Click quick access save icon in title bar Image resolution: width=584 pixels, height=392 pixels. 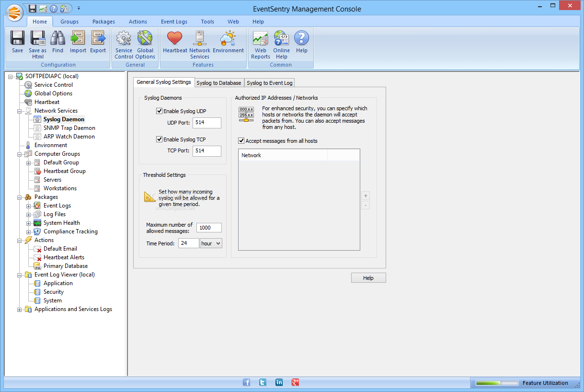[x=32, y=8]
